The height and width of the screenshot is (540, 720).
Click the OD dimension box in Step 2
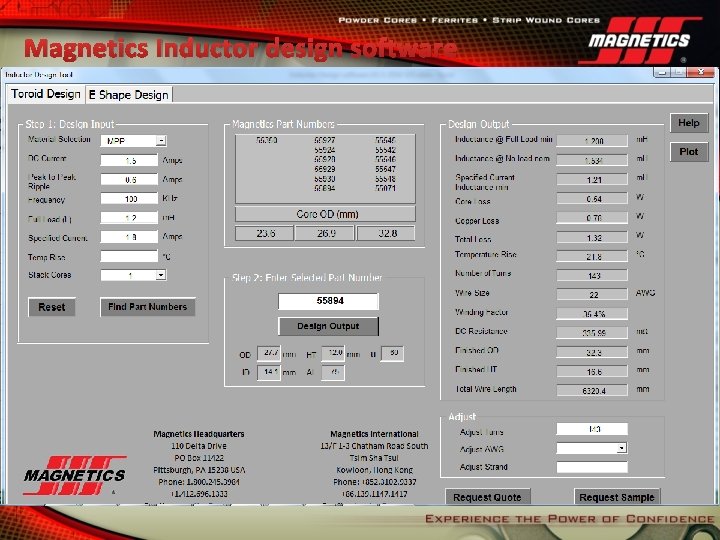point(269,354)
